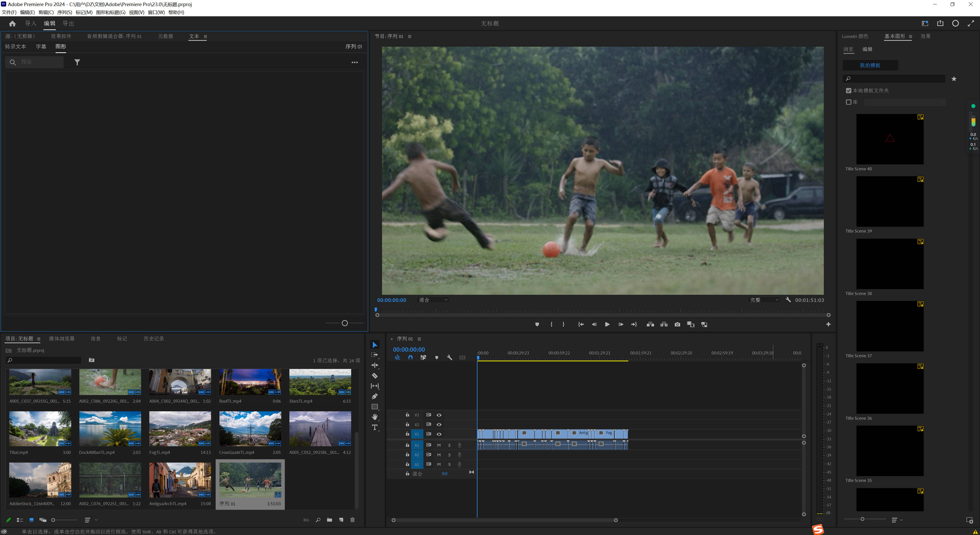980x535 pixels.
Task: Select the Track Select Forward tool
Action: [x=375, y=355]
